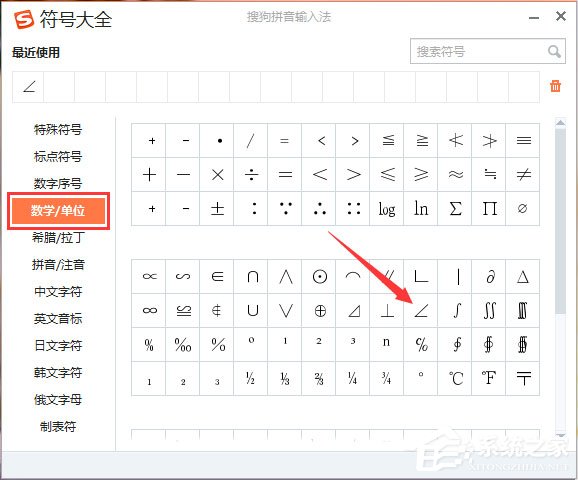578x480 pixels.
Task: Insert the identical-to symbol ≡
Action: click(523, 140)
